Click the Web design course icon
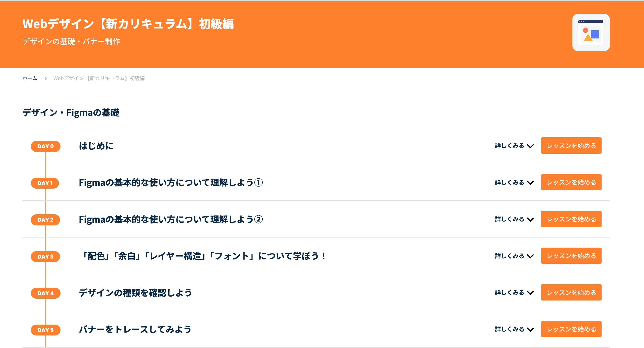644x348 pixels. 591,32
